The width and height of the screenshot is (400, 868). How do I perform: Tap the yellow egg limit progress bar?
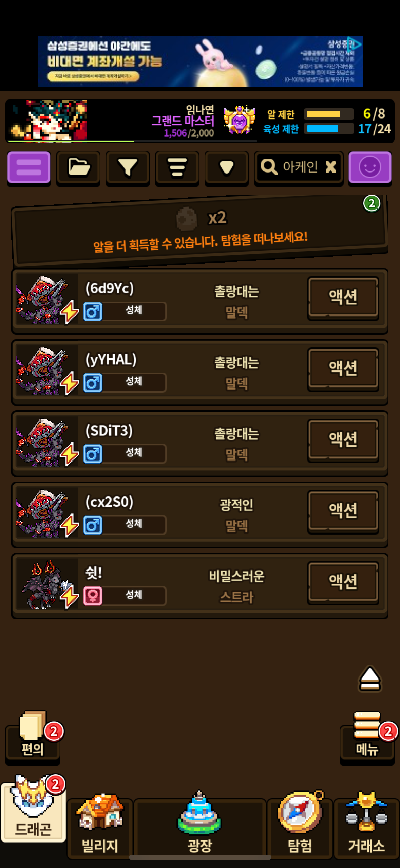329,114
